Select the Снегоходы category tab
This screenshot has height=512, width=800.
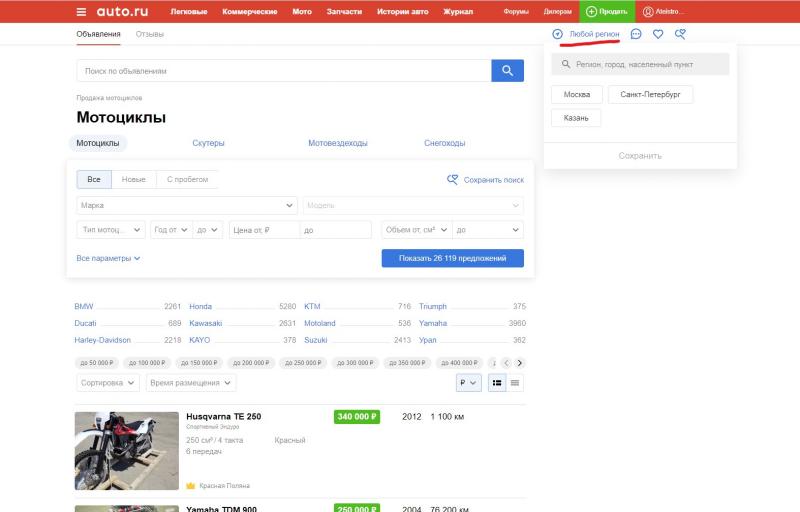(444, 143)
